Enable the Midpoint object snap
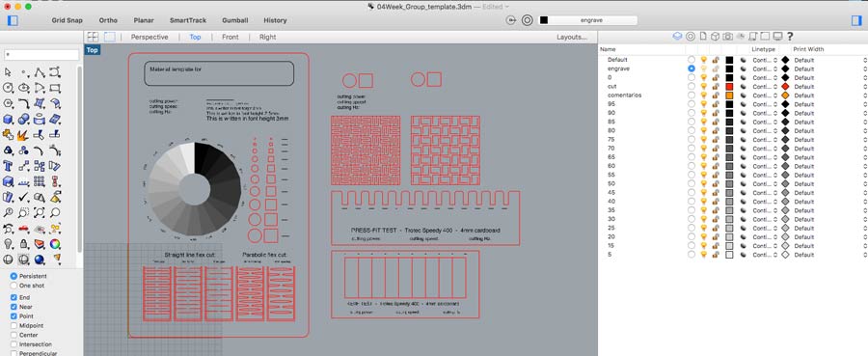 [14, 326]
